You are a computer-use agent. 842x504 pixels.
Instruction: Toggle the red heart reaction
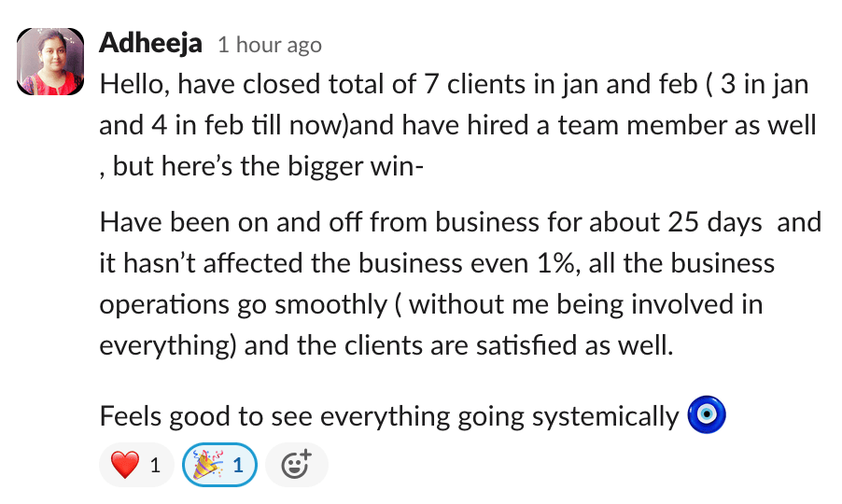126,464
